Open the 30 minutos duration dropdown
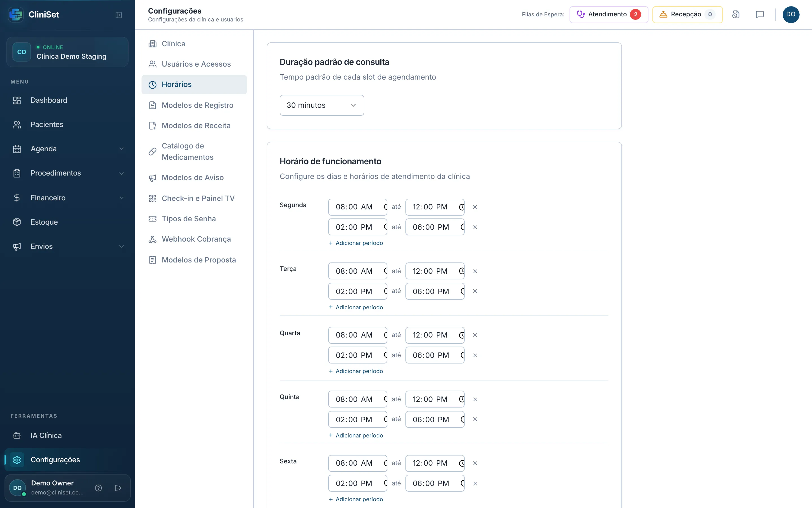812x508 pixels. point(322,105)
